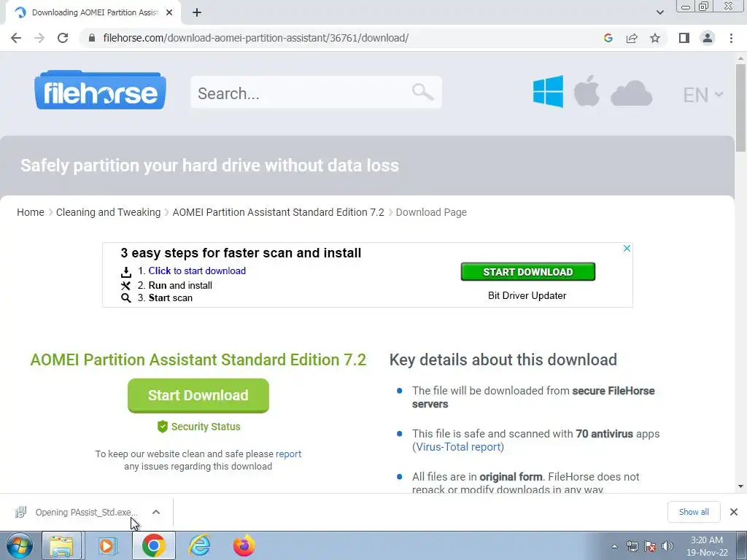This screenshot has height=560, width=747.
Task: Close the downloads bar
Action: tap(734, 512)
